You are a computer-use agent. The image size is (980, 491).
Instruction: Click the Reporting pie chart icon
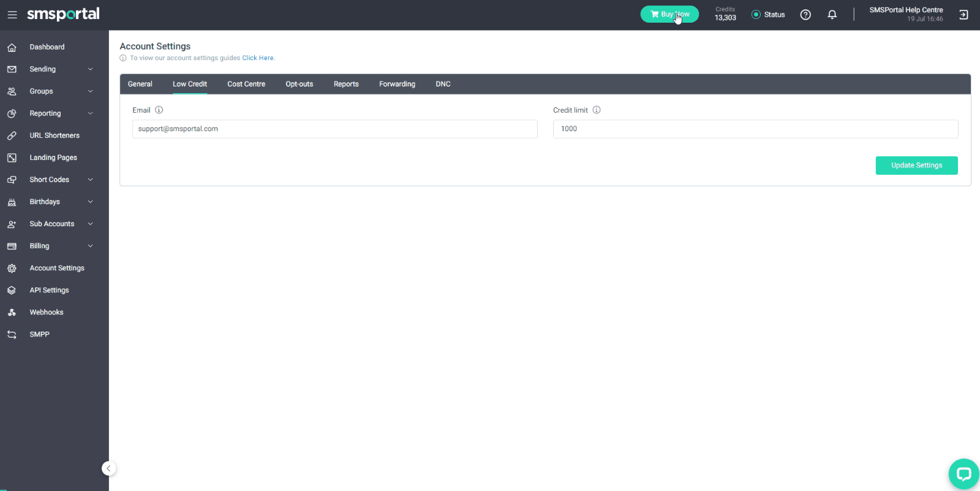tap(12, 113)
